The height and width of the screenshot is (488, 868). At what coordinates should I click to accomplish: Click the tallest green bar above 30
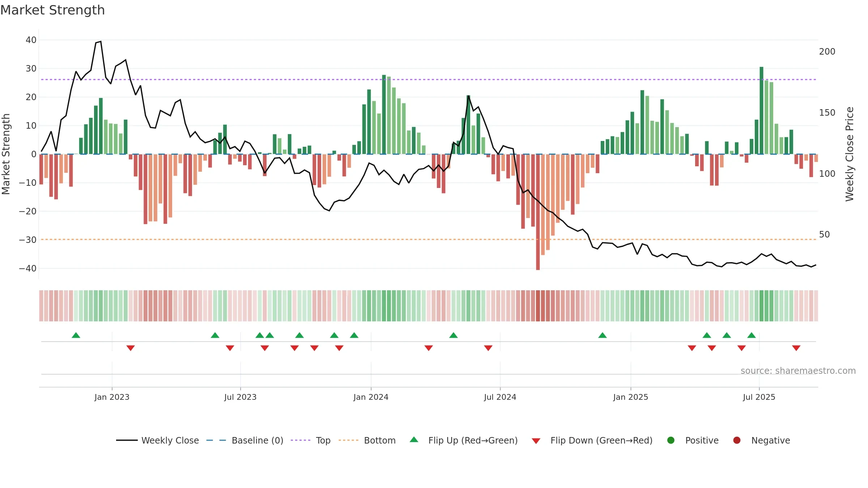click(x=761, y=110)
